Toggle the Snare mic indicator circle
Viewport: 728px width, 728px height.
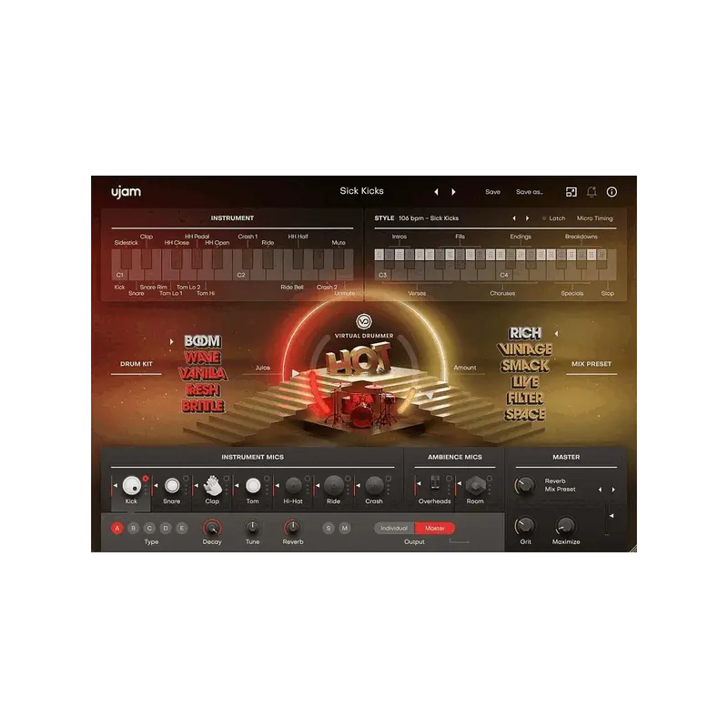pyautogui.click(x=186, y=479)
